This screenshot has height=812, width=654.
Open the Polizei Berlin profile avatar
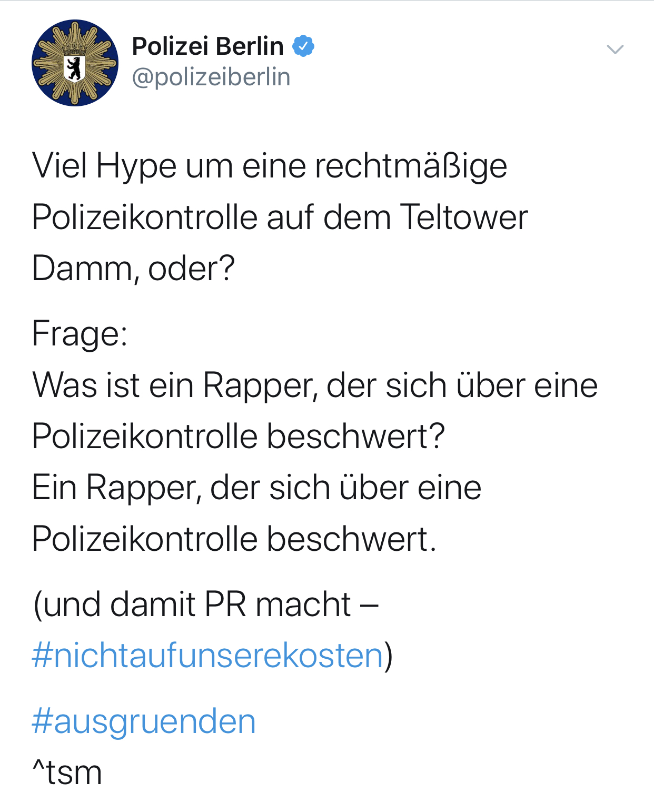75,63
